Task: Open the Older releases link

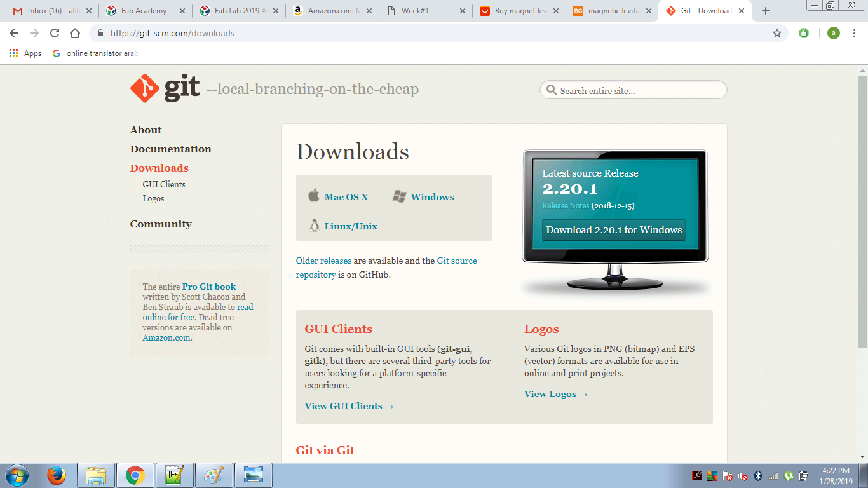Action: tap(323, 261)
